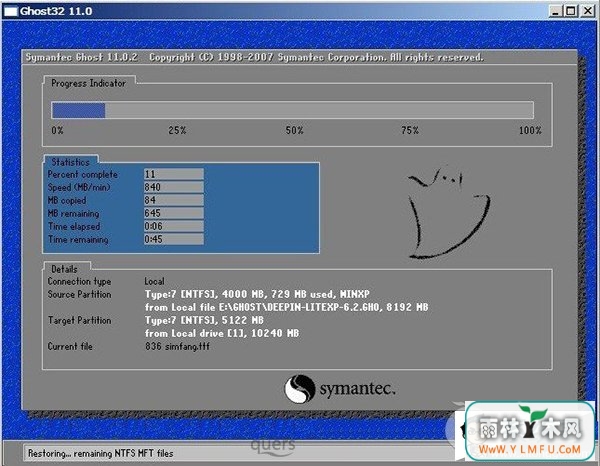
Task: Click the 'Time elapsed' label
Action: pyautogui.click(x=74, y=226)
